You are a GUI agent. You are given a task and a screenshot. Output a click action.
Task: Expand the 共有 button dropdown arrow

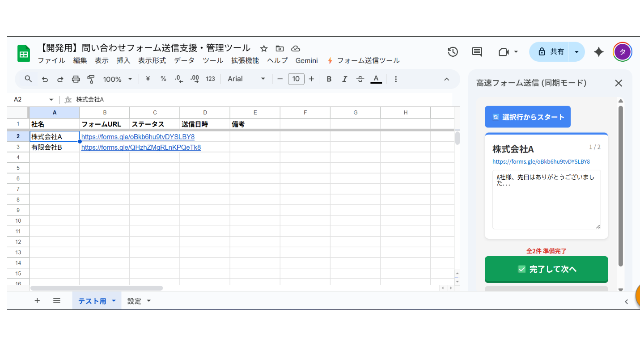(x=576, y=52)
